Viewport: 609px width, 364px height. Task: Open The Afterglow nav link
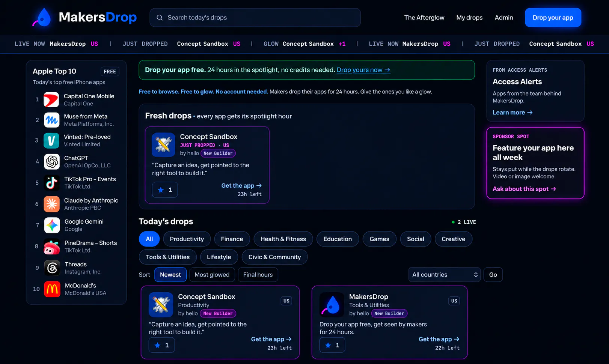(424, 18)
